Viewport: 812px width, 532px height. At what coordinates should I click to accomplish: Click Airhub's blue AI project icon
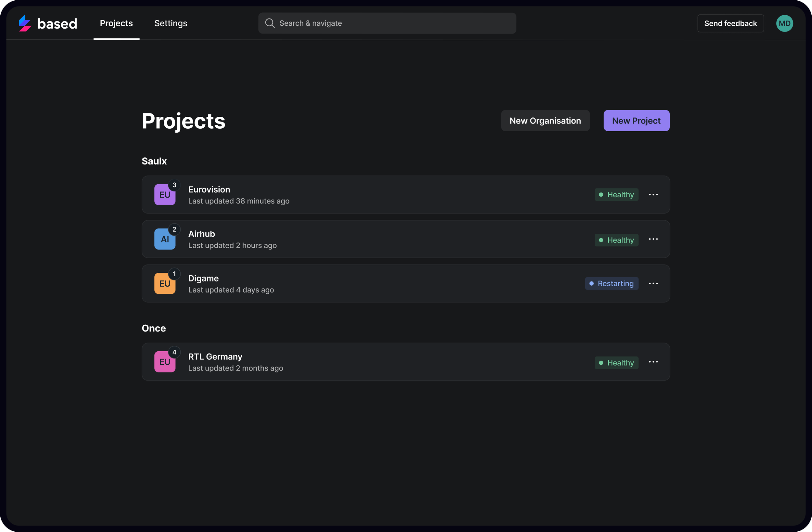[x=165, y=239]
